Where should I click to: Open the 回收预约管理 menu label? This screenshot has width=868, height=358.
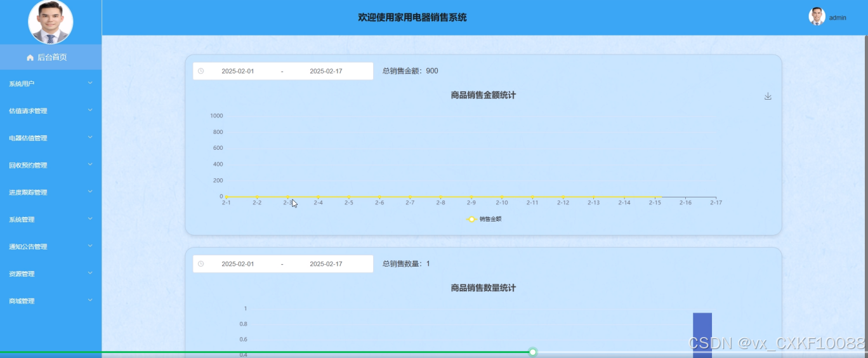[x=28, y=166]
